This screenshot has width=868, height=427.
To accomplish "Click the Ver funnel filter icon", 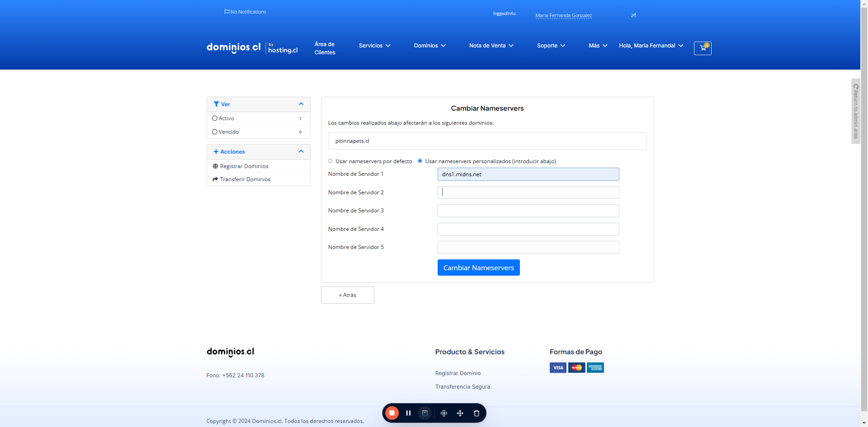I will tap(216, 104).
